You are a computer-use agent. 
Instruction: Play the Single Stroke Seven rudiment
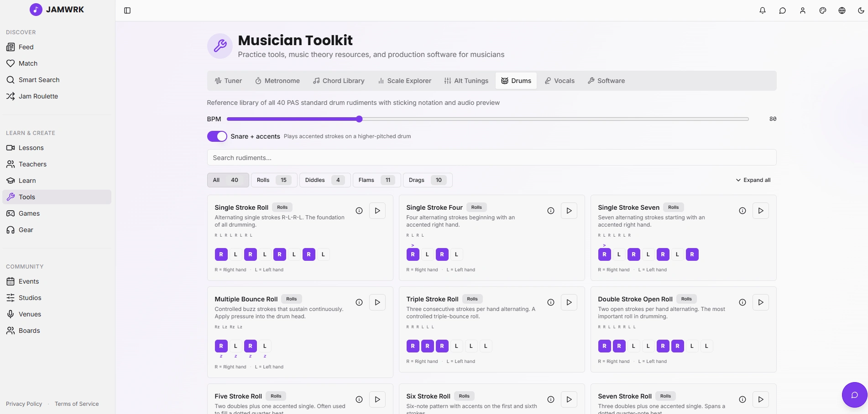(x=761, y=211)
